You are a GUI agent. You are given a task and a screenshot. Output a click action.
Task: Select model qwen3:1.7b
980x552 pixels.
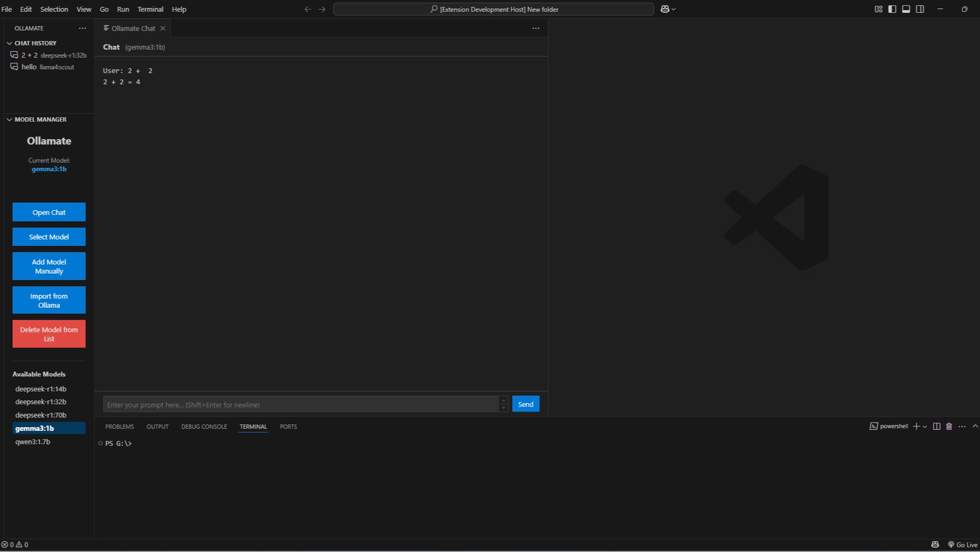pyautogui.click(x=49, y=442)
